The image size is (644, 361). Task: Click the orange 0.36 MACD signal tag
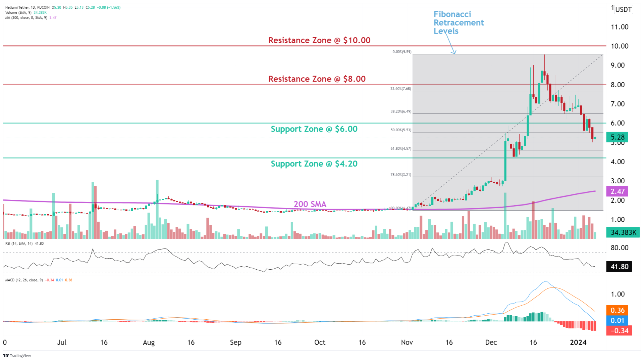(617, 310)
